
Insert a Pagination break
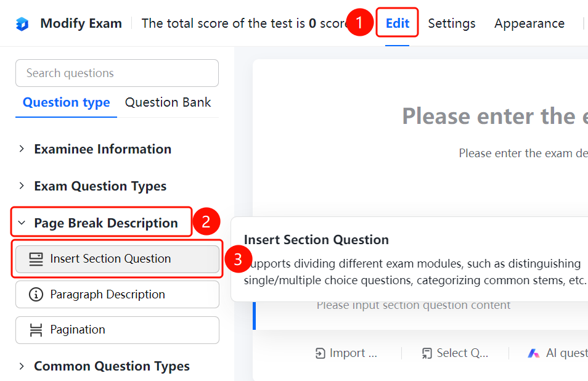coord(117,330)
